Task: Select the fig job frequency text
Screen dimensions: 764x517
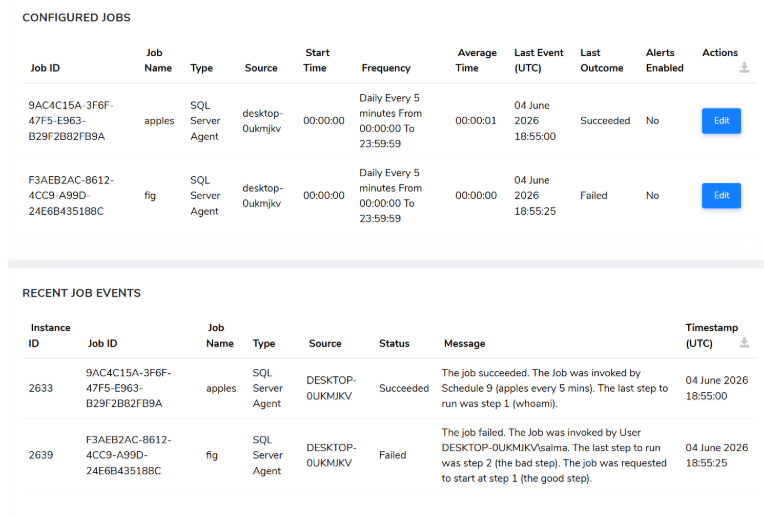Action: click(390, 195)
